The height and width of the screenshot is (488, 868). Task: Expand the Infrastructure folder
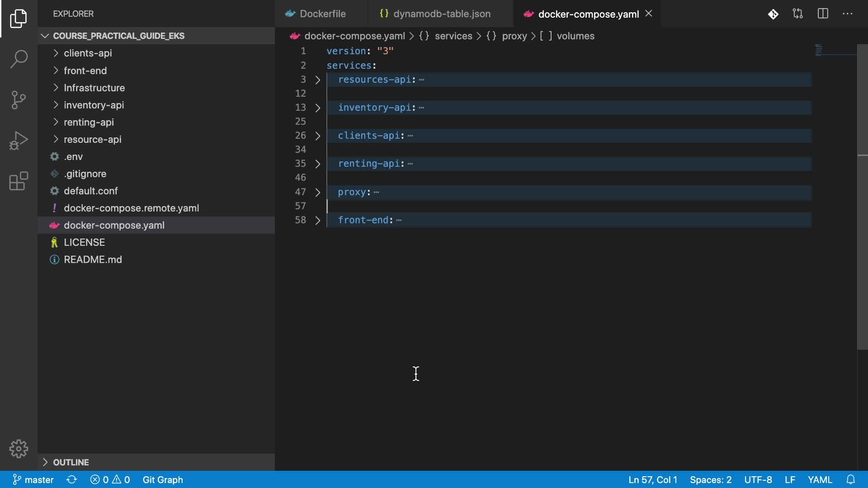click(94, 88)
